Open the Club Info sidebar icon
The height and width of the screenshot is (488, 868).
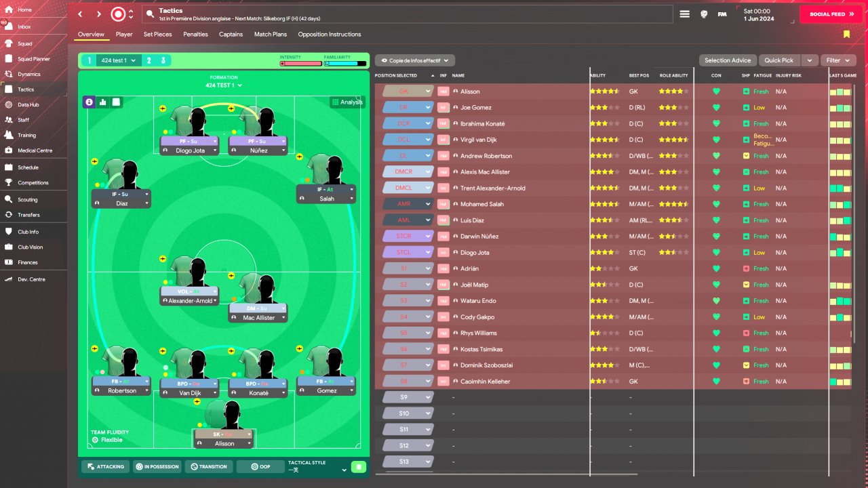click(x=9, y=232)
